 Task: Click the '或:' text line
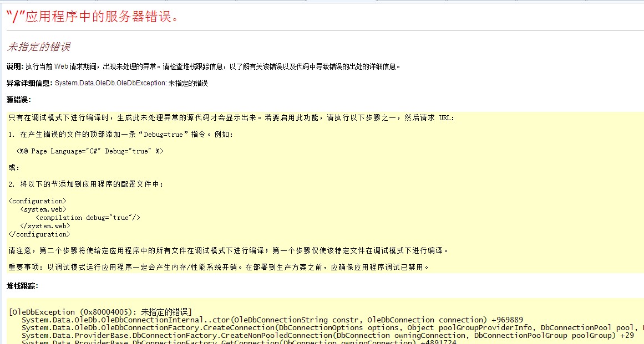tap(14, 168)
